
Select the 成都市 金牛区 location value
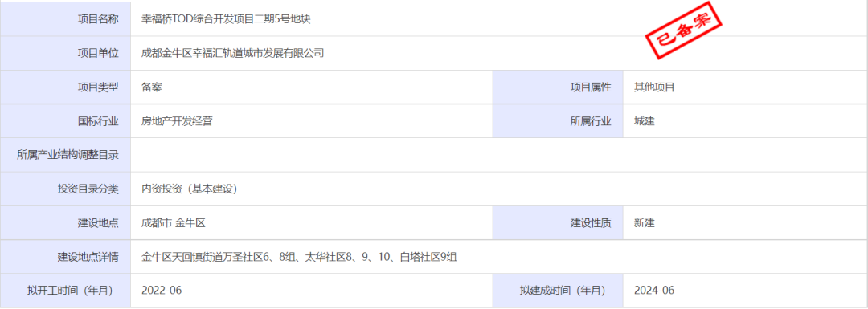(174, 223)
